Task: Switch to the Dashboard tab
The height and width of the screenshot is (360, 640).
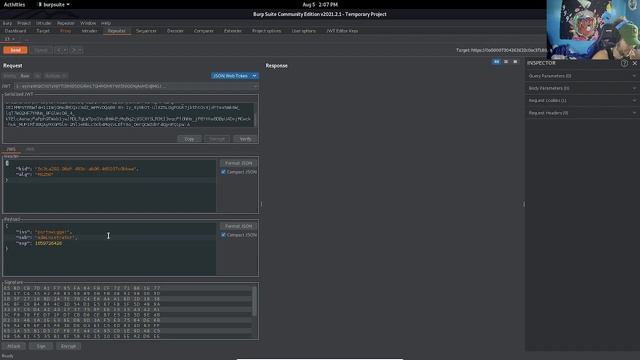Action: [16, 31]
